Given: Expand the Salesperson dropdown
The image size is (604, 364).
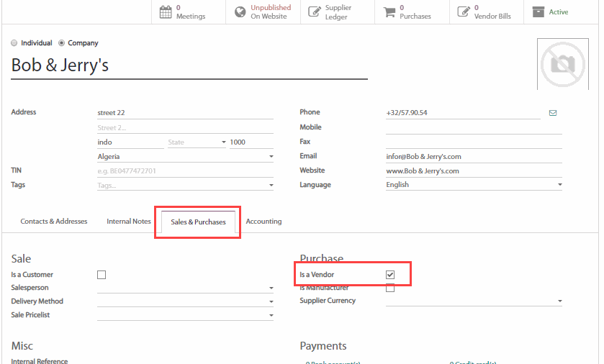Looking at the screenshot, I should (x=271, y=288).
